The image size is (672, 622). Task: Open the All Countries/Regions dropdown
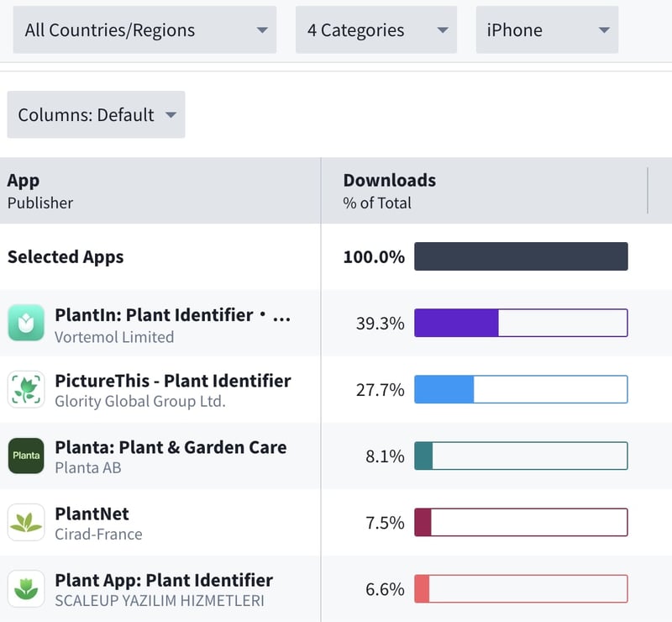coord(144,30)
